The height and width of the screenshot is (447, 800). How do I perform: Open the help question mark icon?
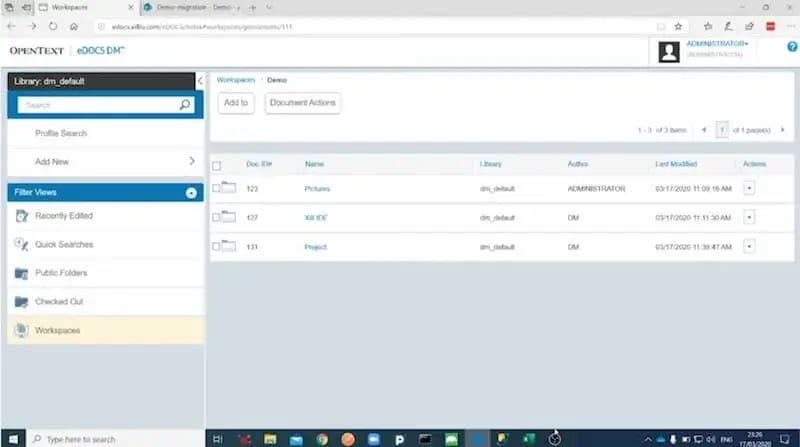(x=792, y=46)
